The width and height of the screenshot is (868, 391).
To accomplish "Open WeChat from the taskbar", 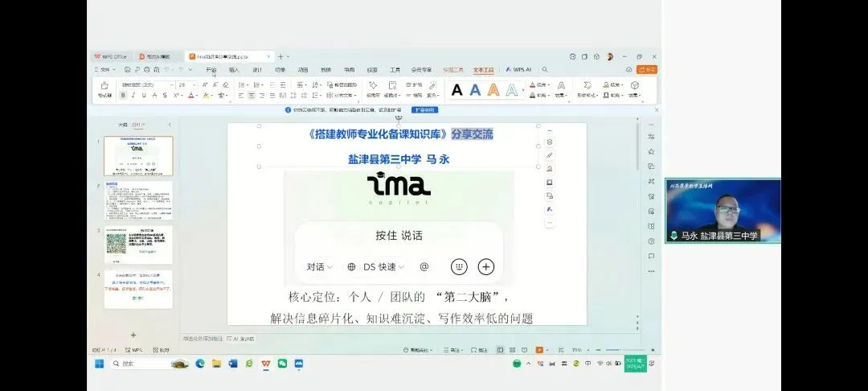I will (x=282, y=364).
